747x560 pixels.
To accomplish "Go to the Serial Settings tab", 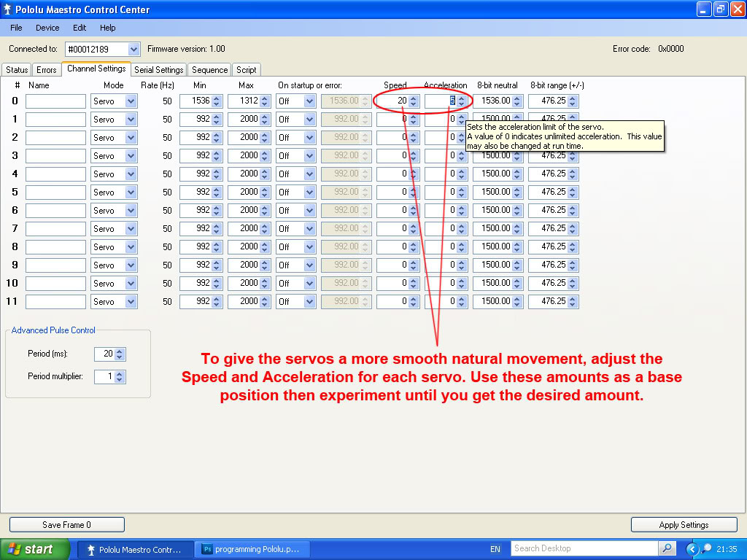I will pyautogui.click(x=158, y=69).
